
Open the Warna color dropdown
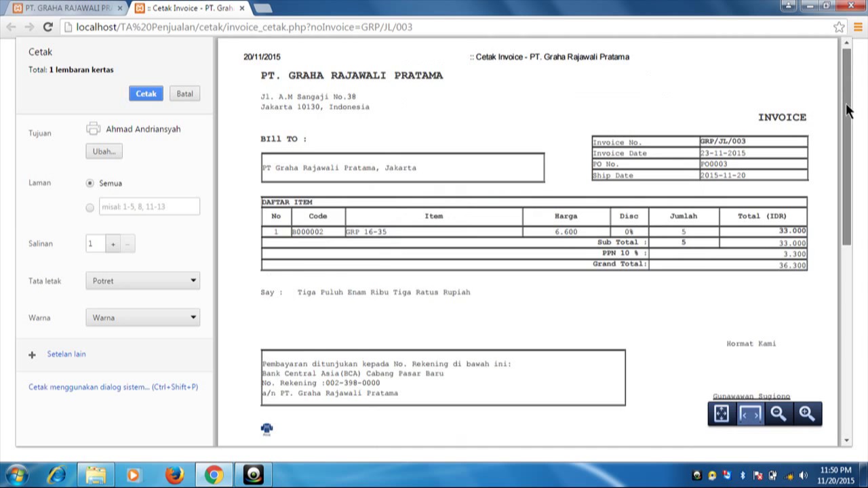pos(142,317)
